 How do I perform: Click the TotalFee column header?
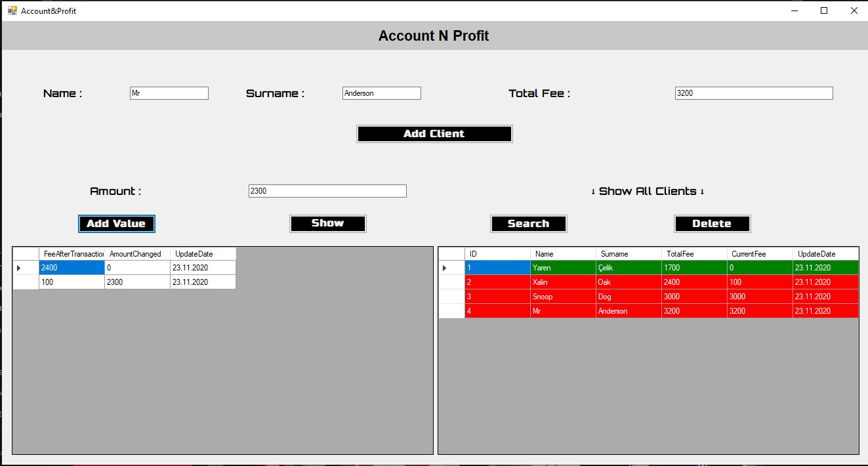[694, 254]
